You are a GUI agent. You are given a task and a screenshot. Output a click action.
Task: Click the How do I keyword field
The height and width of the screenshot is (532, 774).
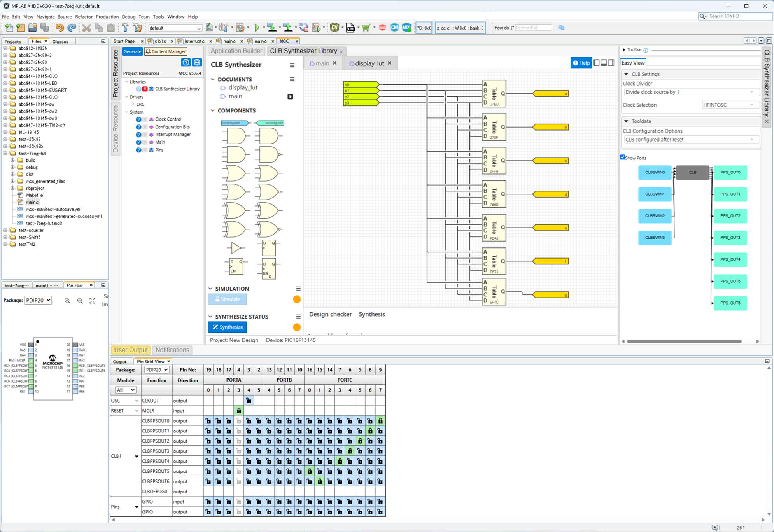[533, 28]
